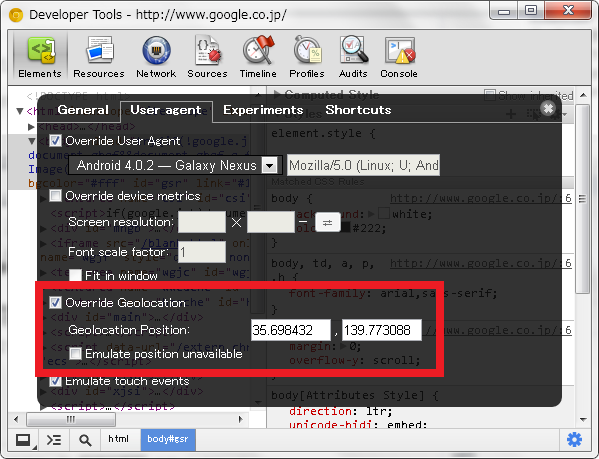599x459 pixels.
Task: Open the Audits panel
Action: coord(353,58)
